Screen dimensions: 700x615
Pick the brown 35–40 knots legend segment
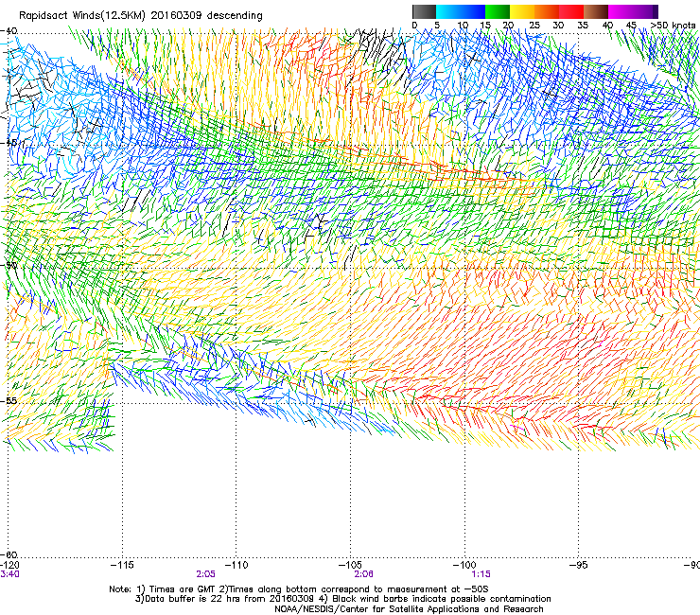coord(596,11)
